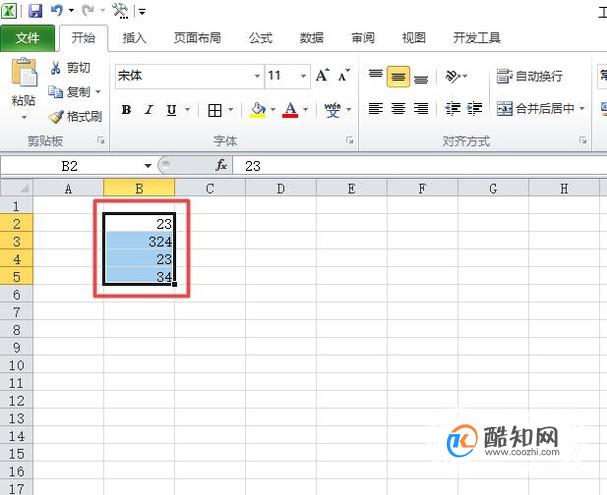
Task: Click the Select All corner triangle
Action: 17,188
